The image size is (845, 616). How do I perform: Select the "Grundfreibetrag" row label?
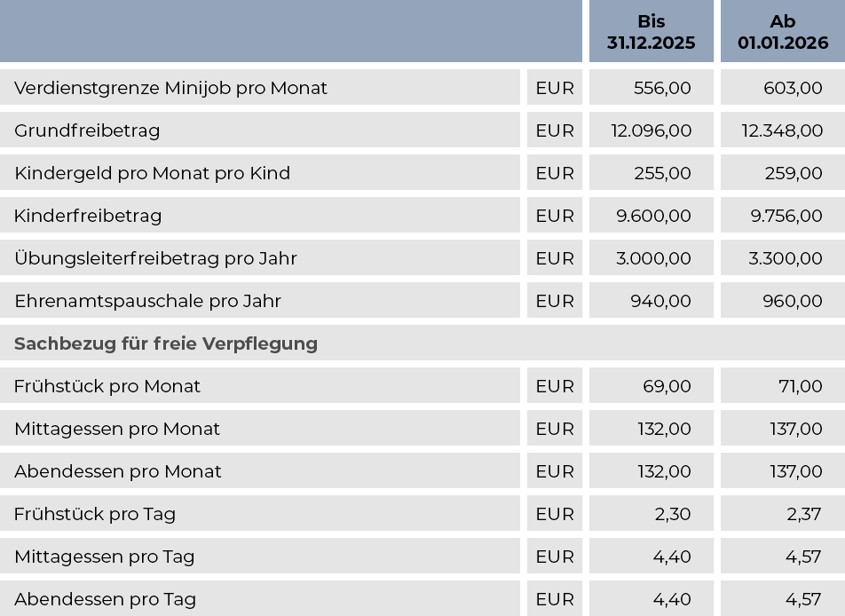click(87, 130)
